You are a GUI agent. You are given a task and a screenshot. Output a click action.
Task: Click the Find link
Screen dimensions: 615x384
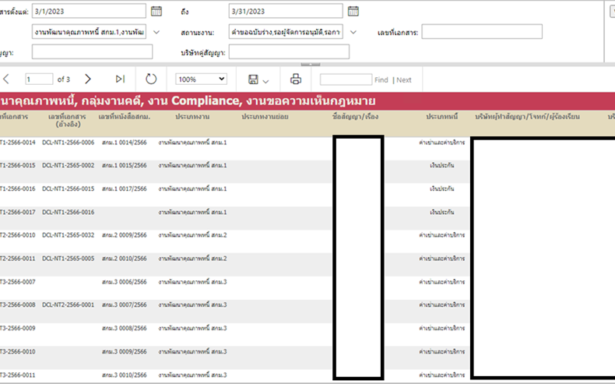[x=381, y=80]
